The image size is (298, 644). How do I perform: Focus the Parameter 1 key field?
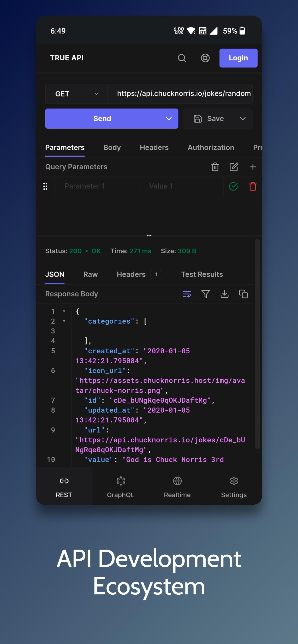coord(97,186)
